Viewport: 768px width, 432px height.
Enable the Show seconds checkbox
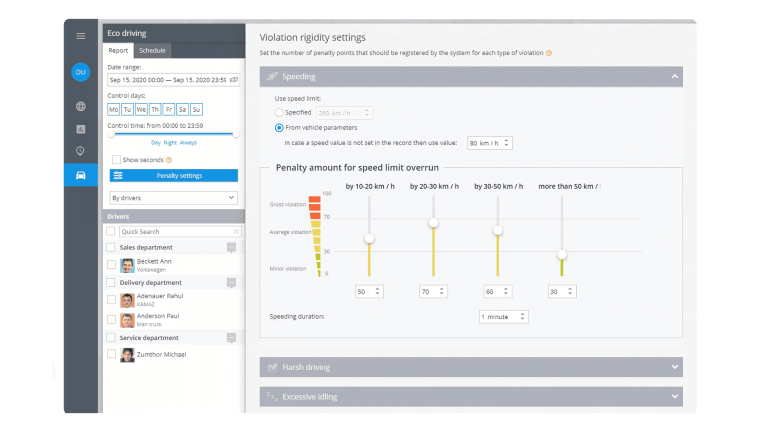coord(117,160)
